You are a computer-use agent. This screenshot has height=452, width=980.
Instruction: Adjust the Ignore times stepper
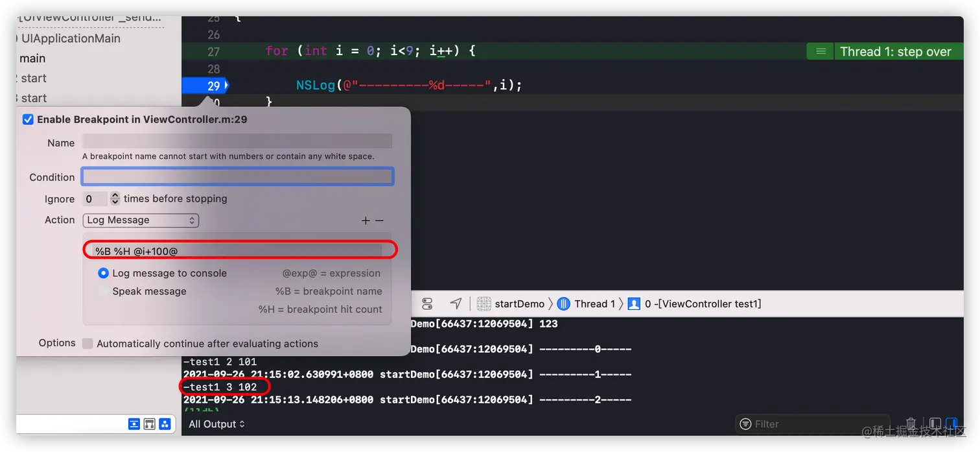point(115,198)
